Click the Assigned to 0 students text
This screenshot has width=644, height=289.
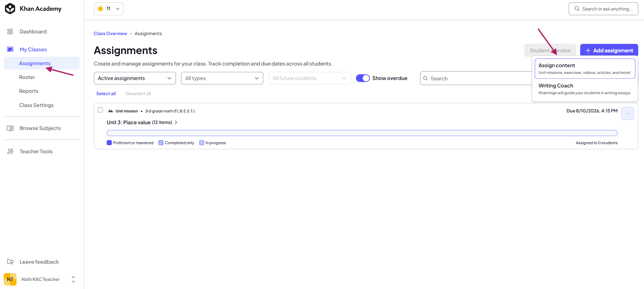coord(597,143)
